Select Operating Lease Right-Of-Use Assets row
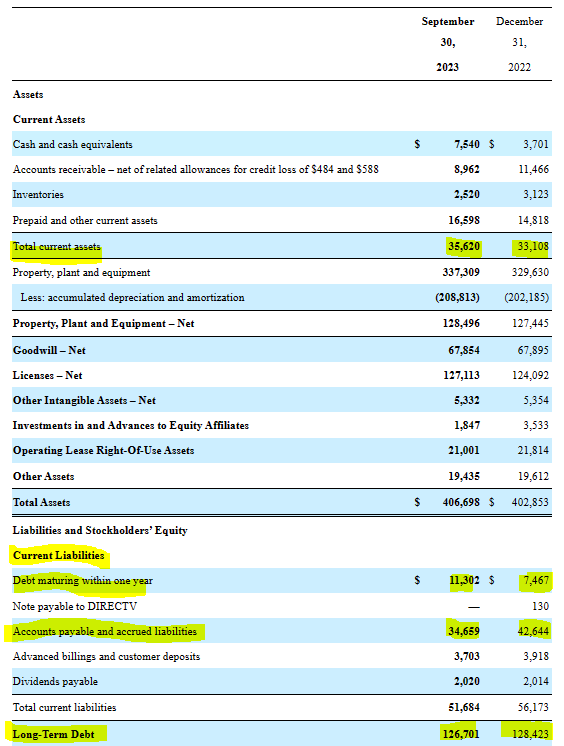Screen dimensions: 564x746 point(282,451)
